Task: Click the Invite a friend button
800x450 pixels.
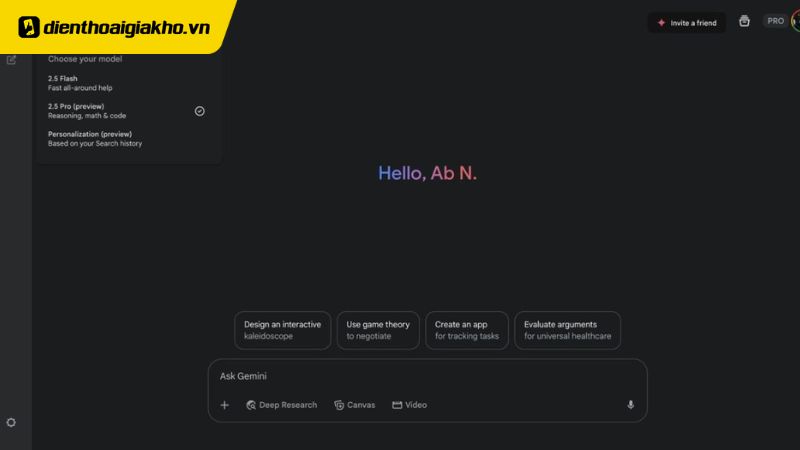Action: coord(686,22)
